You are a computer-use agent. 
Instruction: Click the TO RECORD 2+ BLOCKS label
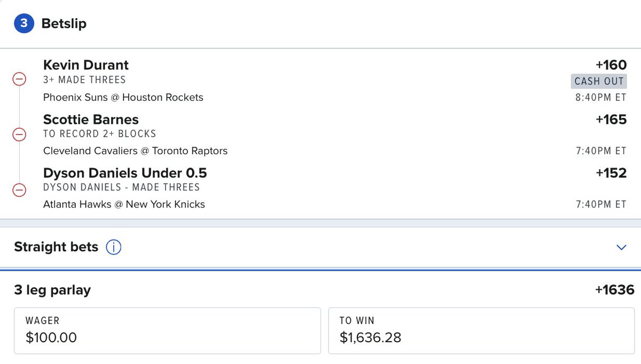tap(100, 134)
